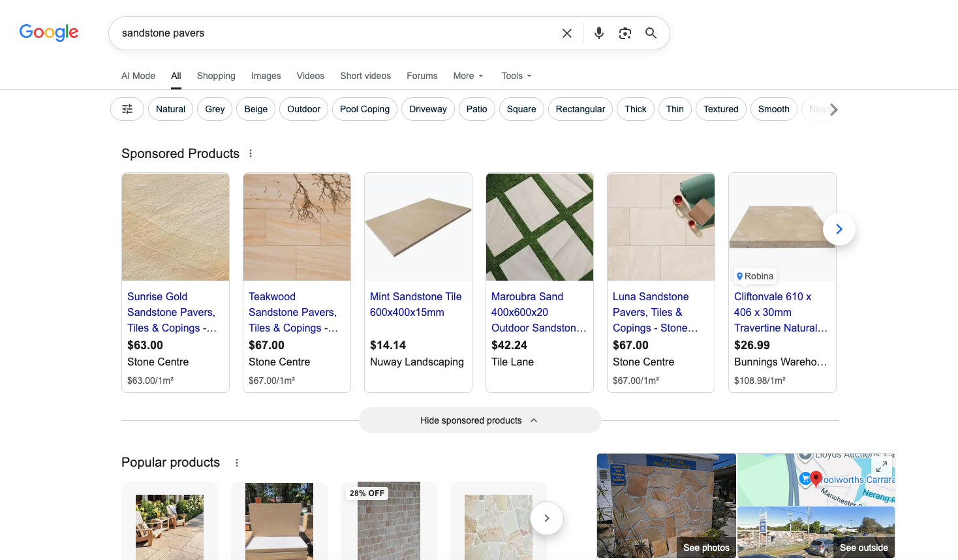
Task: Select the All results tab
Action: (x=176, y=76)
